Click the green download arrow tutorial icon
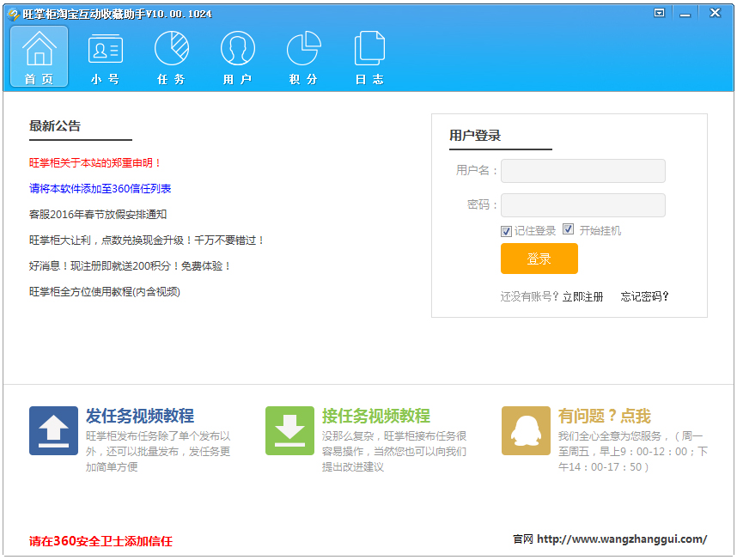Viewport: 737px width, 560px height. (289, 430)
